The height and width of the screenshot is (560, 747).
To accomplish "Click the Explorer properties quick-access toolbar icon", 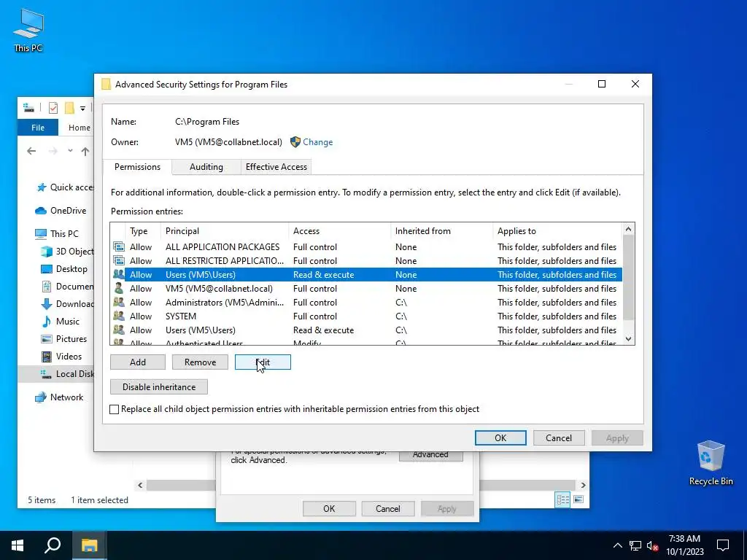I will (53, 108).
